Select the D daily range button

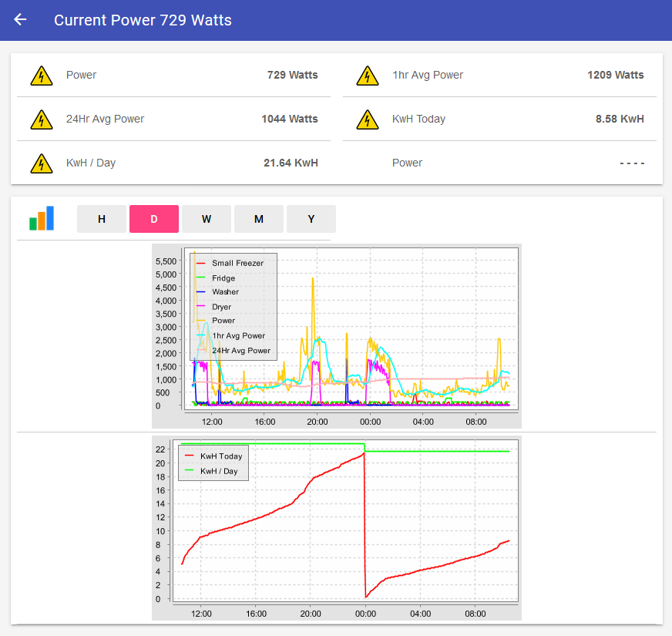point(154,219)
